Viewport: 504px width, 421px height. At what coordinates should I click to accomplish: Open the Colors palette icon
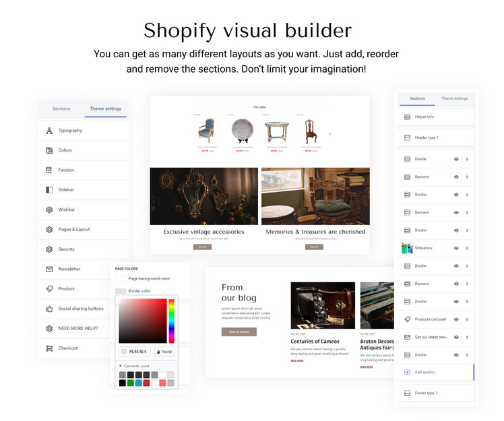[x=49, y=150]
